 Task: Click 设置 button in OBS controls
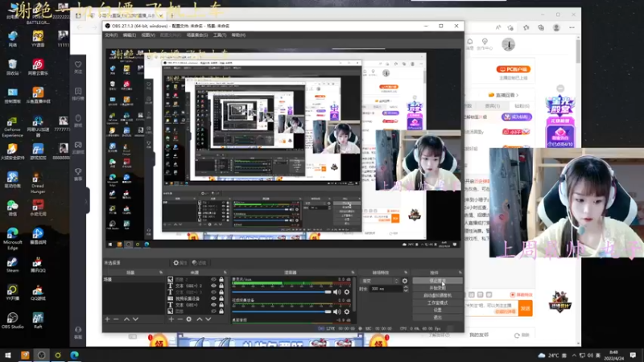click(x=437, y=311)
